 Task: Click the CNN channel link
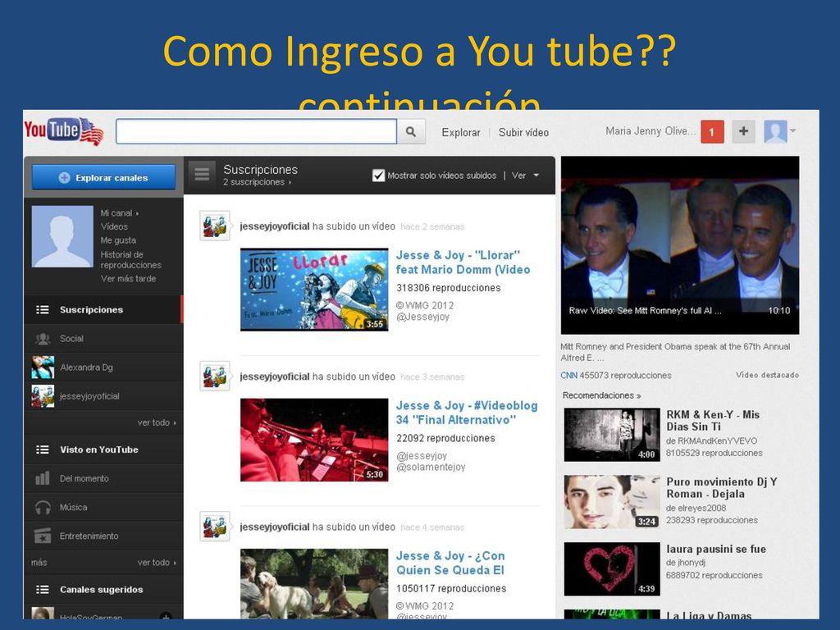point(569,376)
